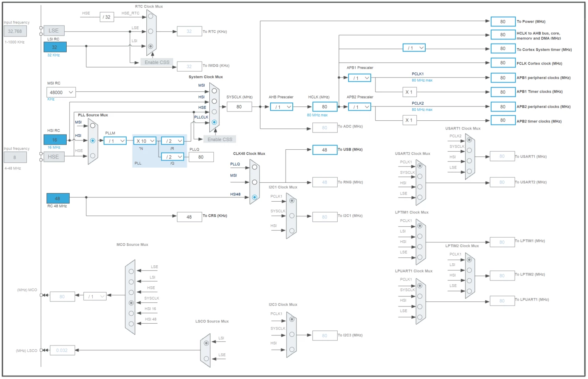Click the LSI RC 32 KHz block
The height and width of the screenshot is (379, 588).
click(55, 47)
